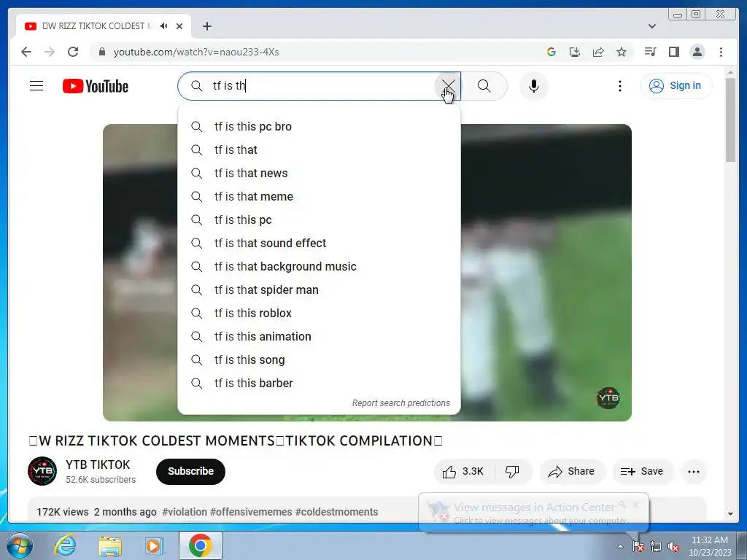Choose suggestion "tf is that background music"
Viewport: 747px width, 560px height.
pyautogui.click(x=320, y=267)
